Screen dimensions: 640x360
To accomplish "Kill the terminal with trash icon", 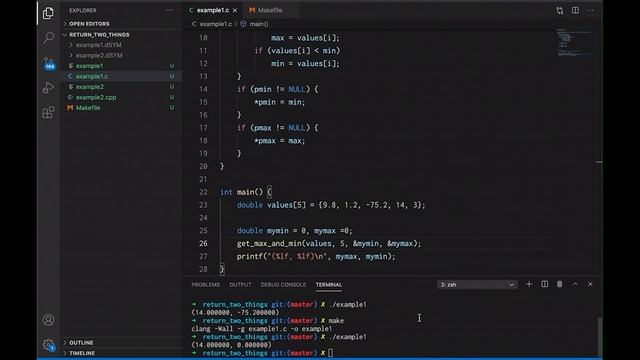I will tap(560, 284).
